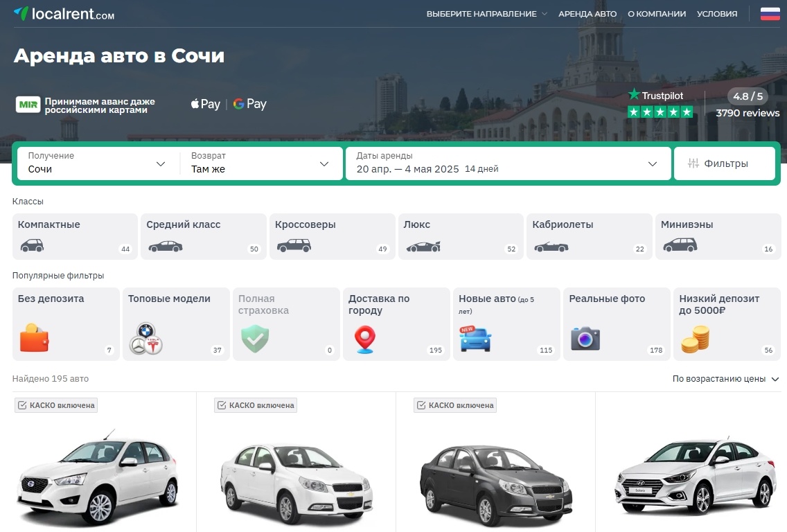Click the camera icon under Реальные фото
The width and height of the screenshot is (787, 532).
pyautogui.click(x=585, y=339)
